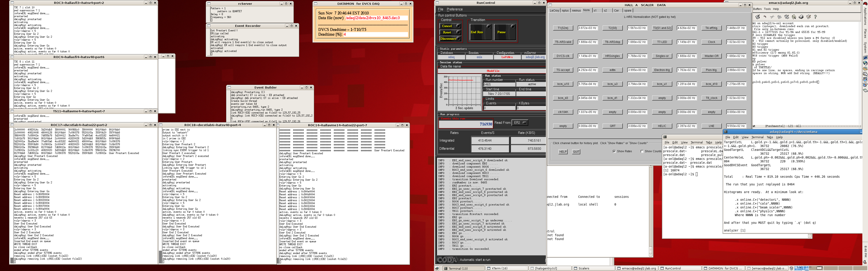Click QUIT button in scaler window
This screenshot has height=271, width=868.
pyautogui.click(x=576, y=152)
